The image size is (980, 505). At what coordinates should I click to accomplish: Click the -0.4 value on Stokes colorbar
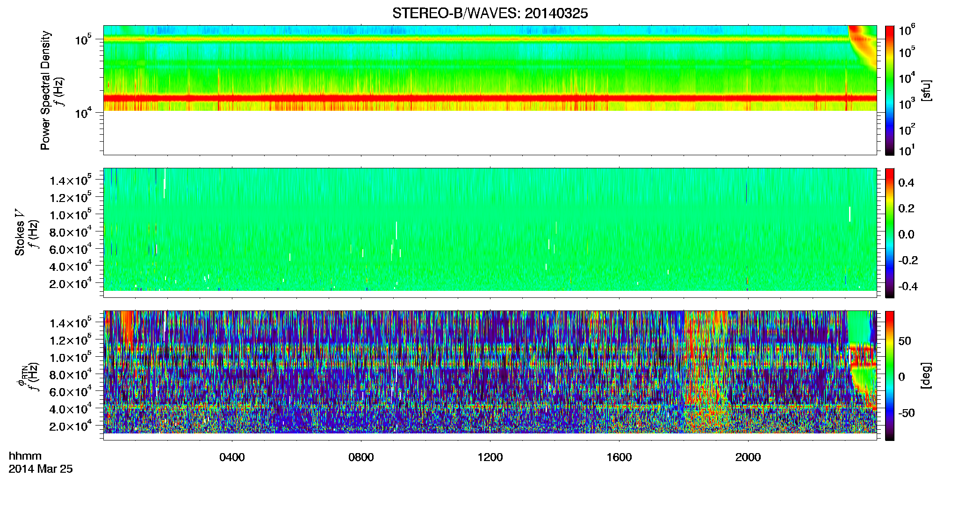pyautogui.click(x=908, y=286)
